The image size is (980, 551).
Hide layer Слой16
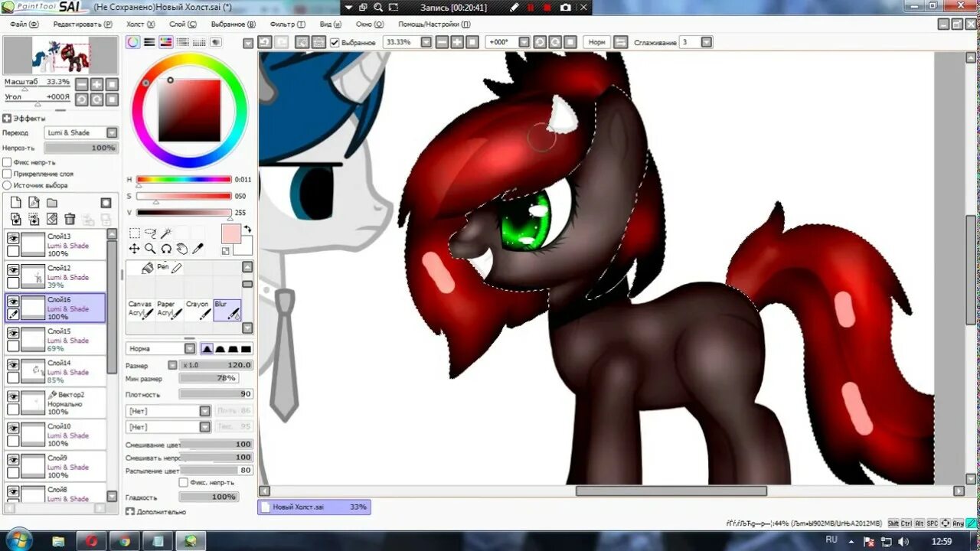(13, 302)
